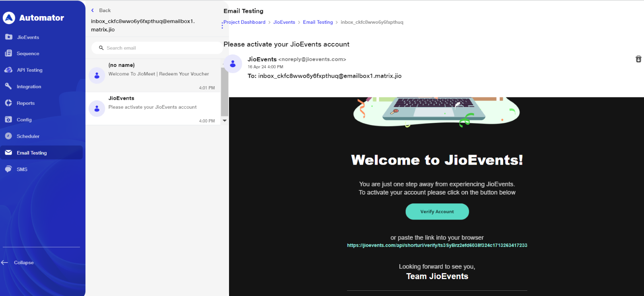Open the API Testing menu item

[x=29, y=70]
